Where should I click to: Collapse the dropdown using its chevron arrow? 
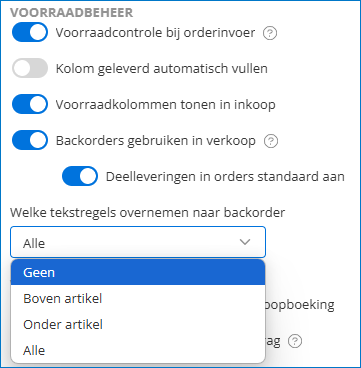click(245, 242)
